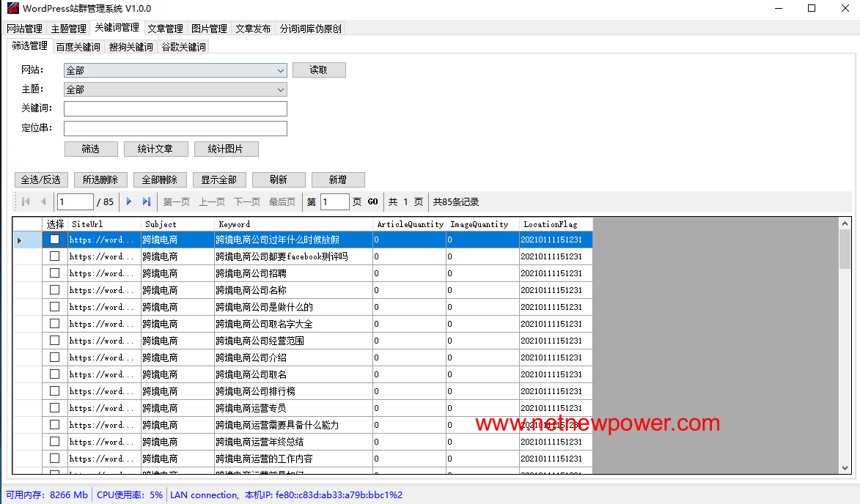Click 最后页 pager link
The image size is (860, 504).
pos(282,201)
